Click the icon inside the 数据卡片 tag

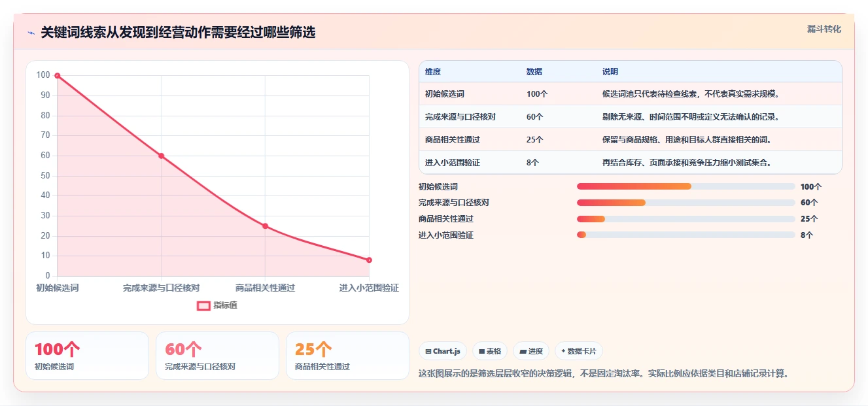coord(563,351)
